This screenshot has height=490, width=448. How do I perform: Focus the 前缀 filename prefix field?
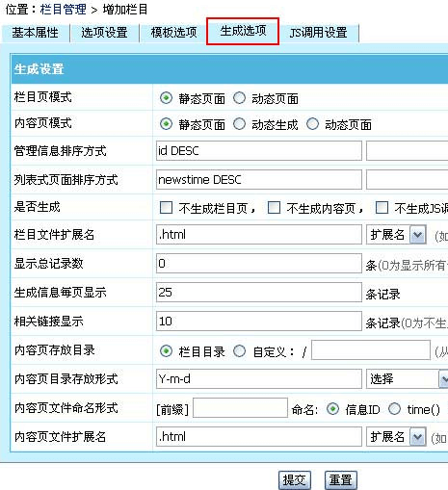click(x=240, y=408)
